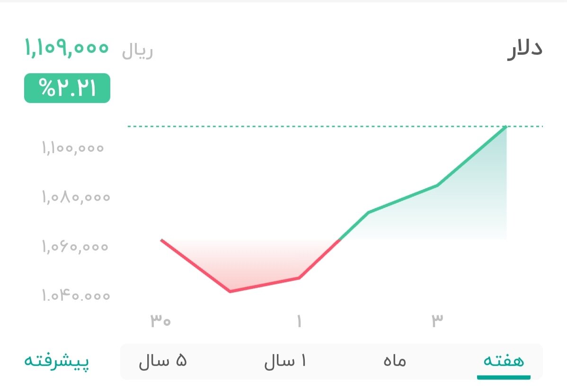Click the peak of the green chart line
This screenshot has height=392, width=567.
505,127
